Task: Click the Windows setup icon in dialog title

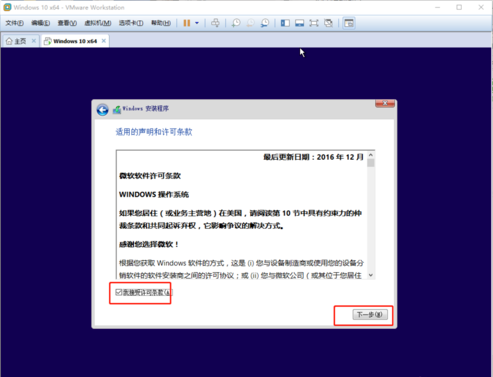Action: pyautogui.click(x=117, y=109)
